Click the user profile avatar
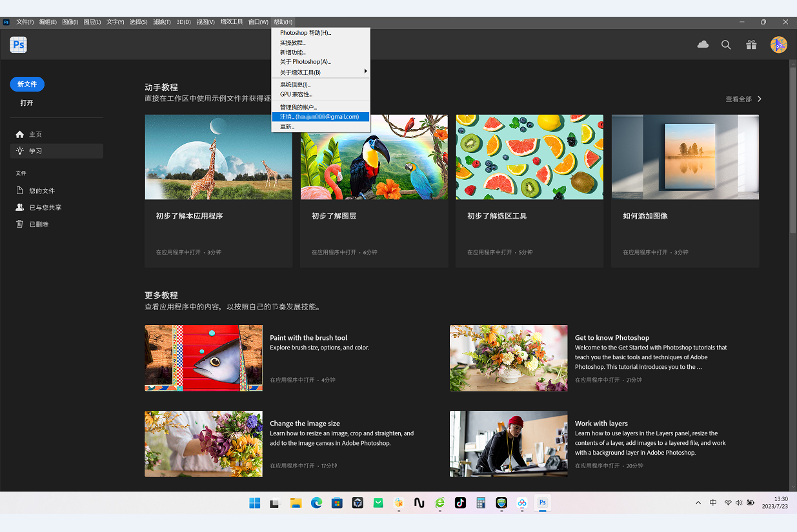This screenshot has height=532, width=797. 778,44
